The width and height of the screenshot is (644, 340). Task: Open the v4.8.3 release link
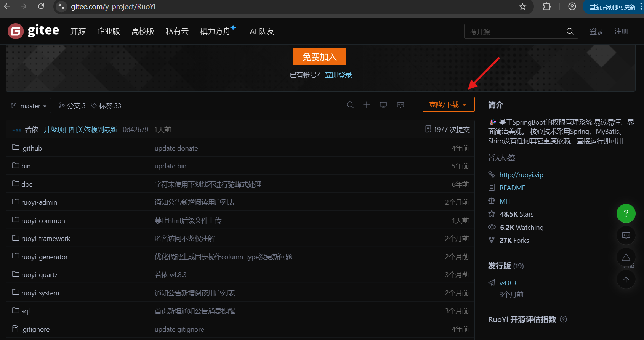click(508, 283)
